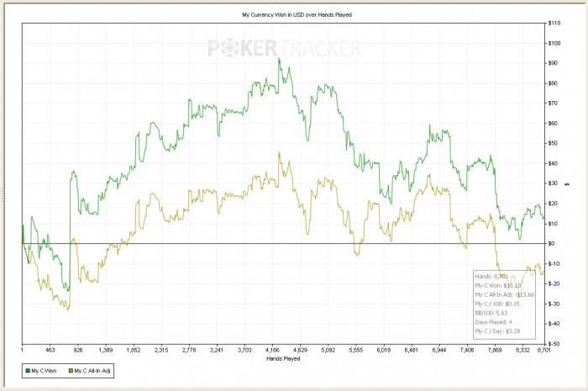Click the 4,166 x-axis tick label
The height and width of the screenshot is (391, 588).
(x=272, y=349)
